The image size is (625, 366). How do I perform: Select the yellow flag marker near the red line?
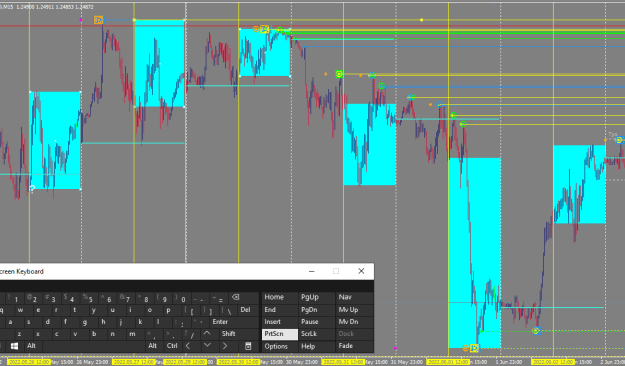(264, 29)
